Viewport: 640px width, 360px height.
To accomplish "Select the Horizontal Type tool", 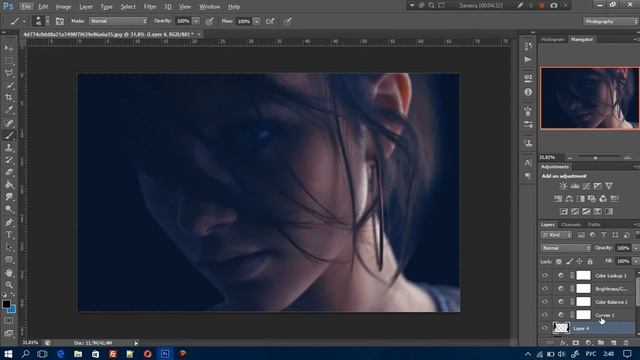I will (9, 235).
